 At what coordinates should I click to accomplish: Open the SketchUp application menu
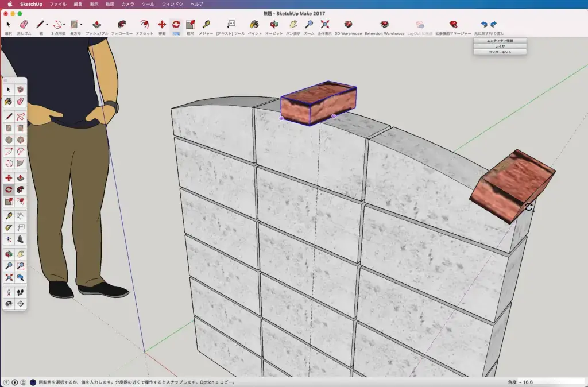click(x=31, y=4)
